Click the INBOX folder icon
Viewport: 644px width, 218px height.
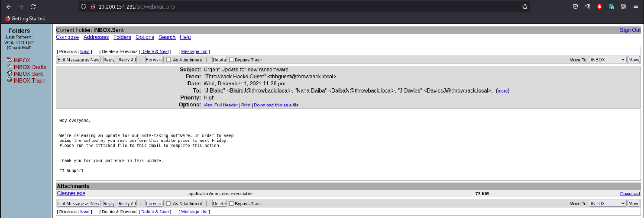10,61
